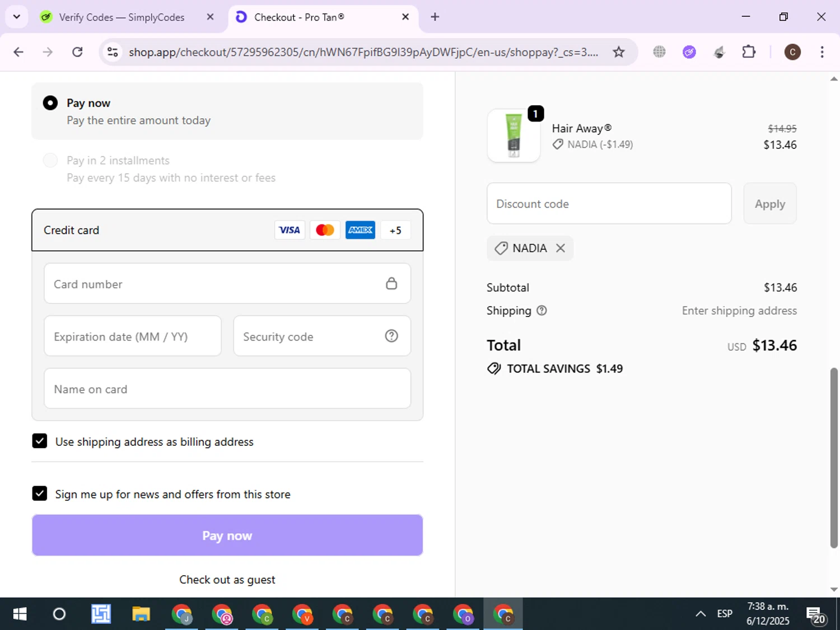This screenshot has width=840, height=630.
Task: Click the Apply discount button
Action: 770,204
